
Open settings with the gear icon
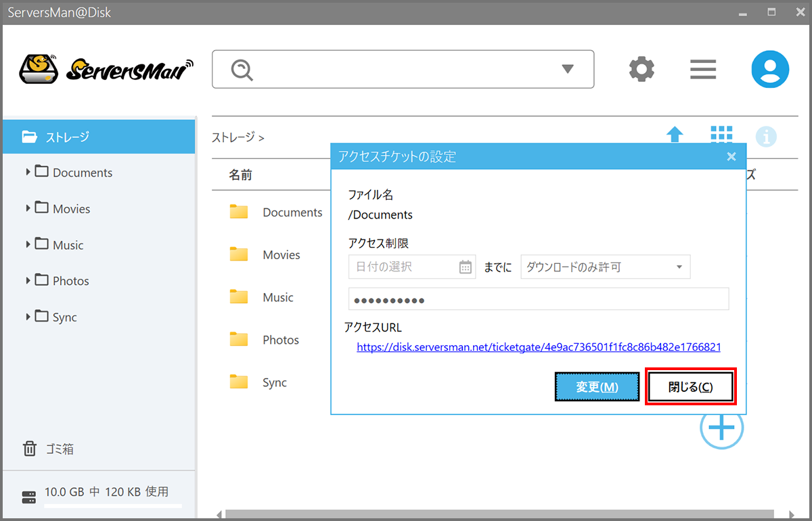pyautogui.click(x=641, y=69)
